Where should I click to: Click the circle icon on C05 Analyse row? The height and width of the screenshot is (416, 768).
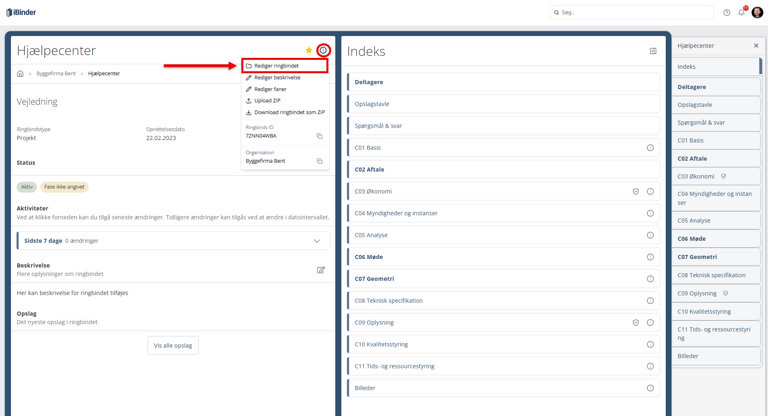[x=650, y=234]
